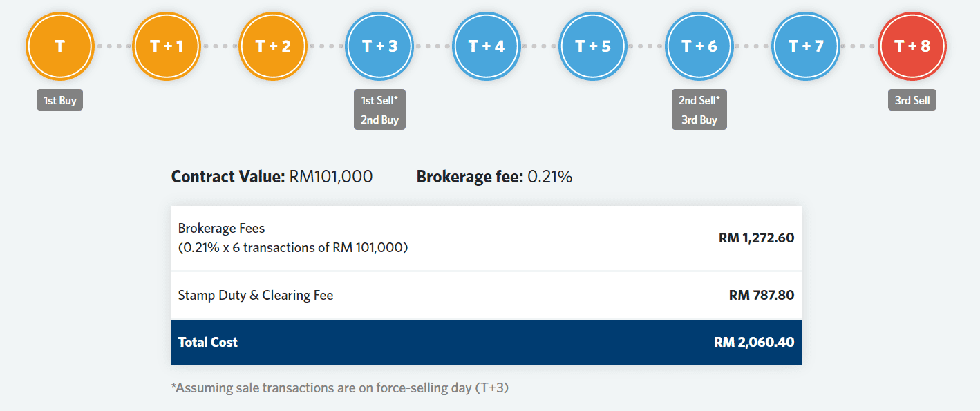Click the orange T timeline circle
Screen dimensions: 980x411
tap(59, 46)
